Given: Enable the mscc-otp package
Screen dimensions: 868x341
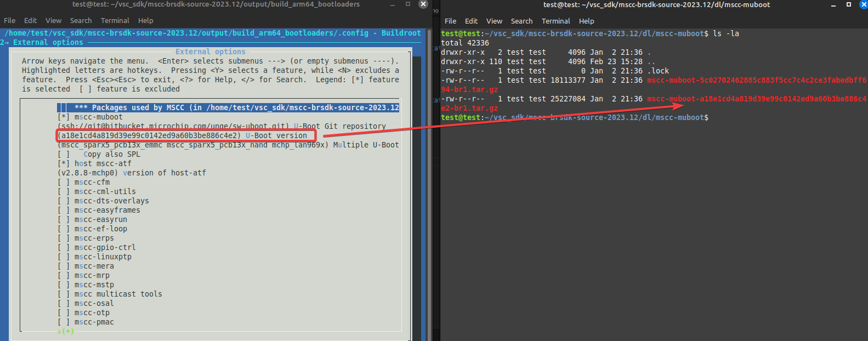Looking at the screenshot, I should (x=64, y=312).
